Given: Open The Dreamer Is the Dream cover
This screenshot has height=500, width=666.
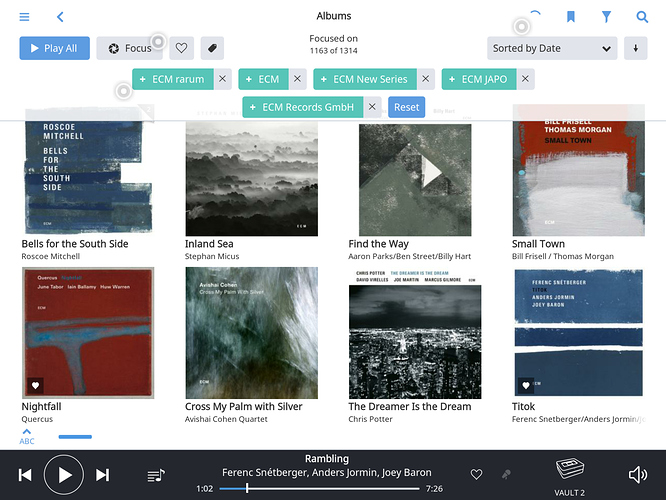Looking at the screenshot, I should [x=415, y=333].
